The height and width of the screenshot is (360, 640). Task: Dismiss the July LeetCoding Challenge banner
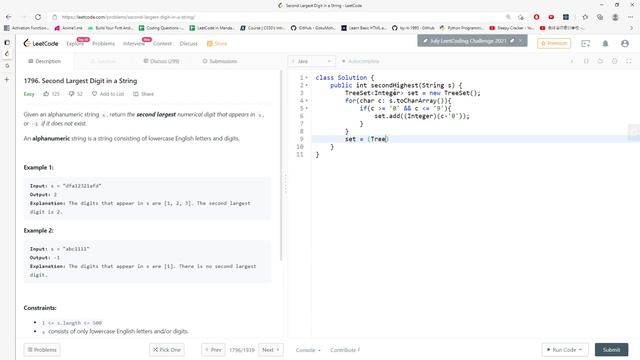[520, 41]
